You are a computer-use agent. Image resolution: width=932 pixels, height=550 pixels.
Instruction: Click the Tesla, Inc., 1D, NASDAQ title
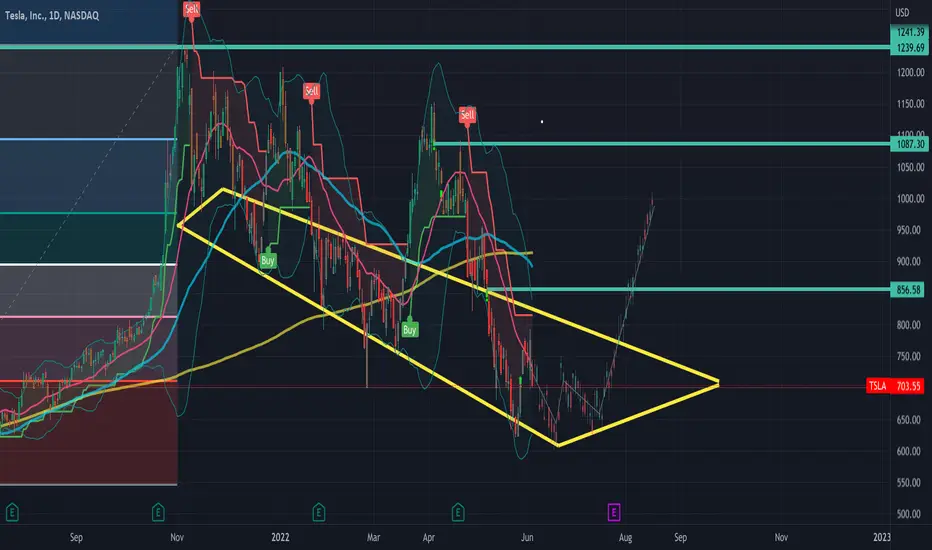[52, 15]
